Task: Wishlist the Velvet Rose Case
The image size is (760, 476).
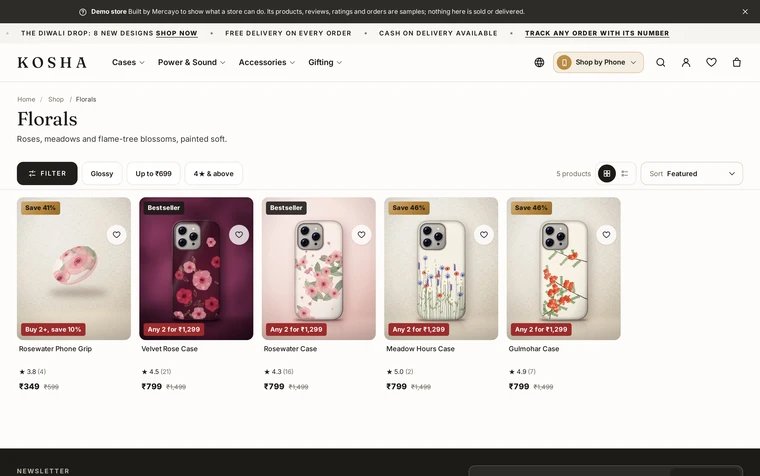Action: (239, 235)
